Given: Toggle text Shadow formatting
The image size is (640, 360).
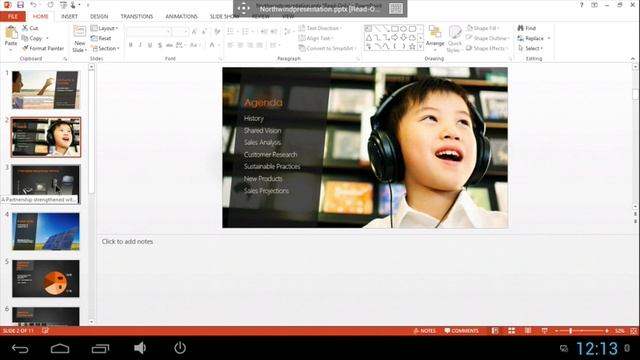Looking at the screenshot, I should 160,45.
